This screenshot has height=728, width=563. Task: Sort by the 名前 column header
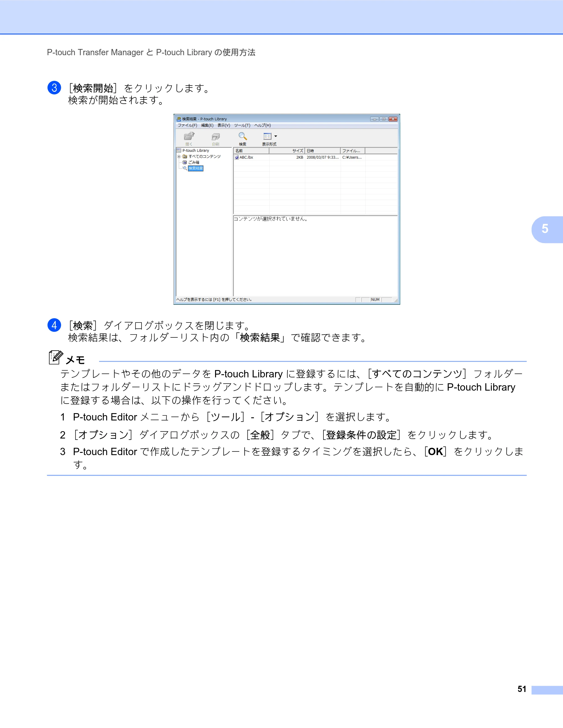pos(251,151)
